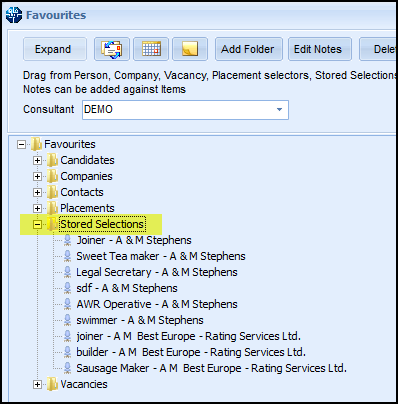This screenshot has width=398, height=404.
Task: Click the Stored Selections folder icon
Action: point(52,224)
